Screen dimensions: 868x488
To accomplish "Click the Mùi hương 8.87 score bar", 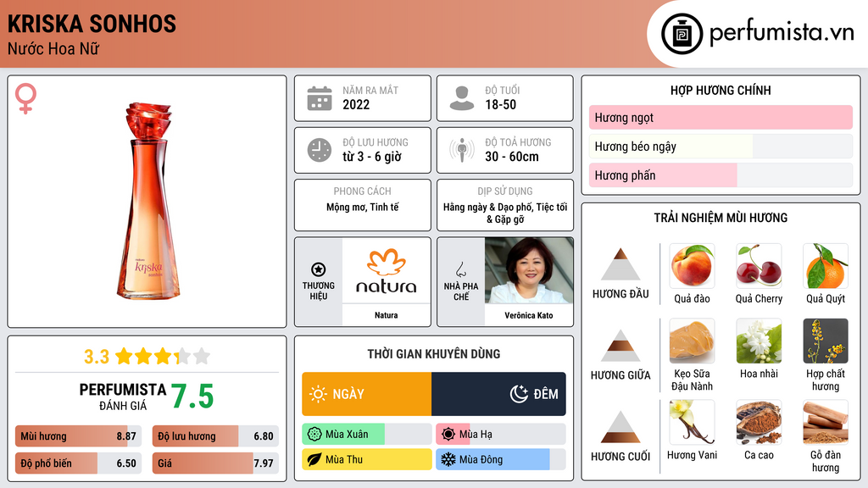I will tap(79, 436).
